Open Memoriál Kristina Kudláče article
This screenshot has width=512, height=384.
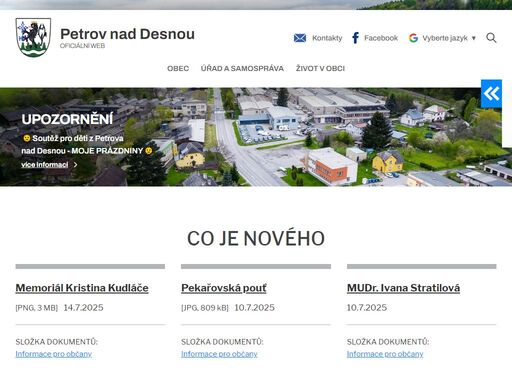pyautogui.click(x=82, y=288)
